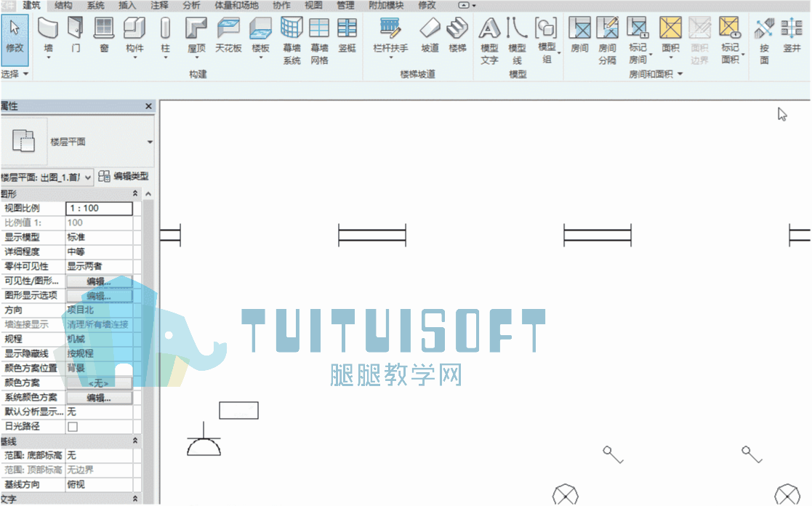Open the Wall (墙) tool dropdown arrow
This screenshot has width=812, height=506.
coord(48,57)
